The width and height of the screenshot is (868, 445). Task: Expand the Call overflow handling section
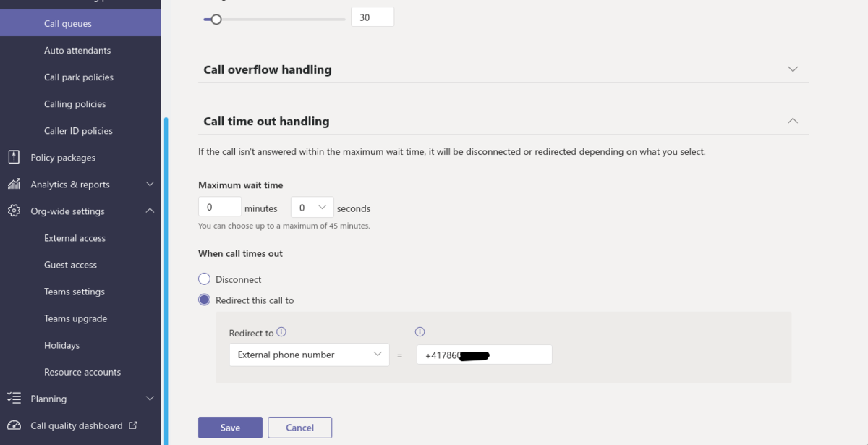[793, 69]
